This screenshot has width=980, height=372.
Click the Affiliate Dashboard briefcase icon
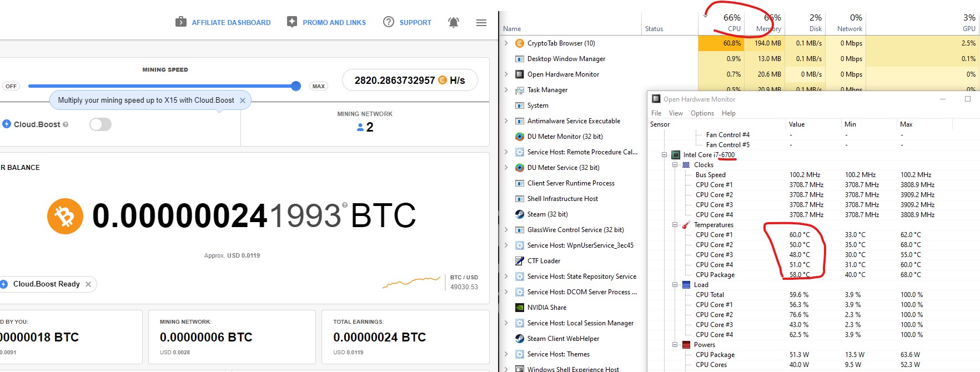181,22
